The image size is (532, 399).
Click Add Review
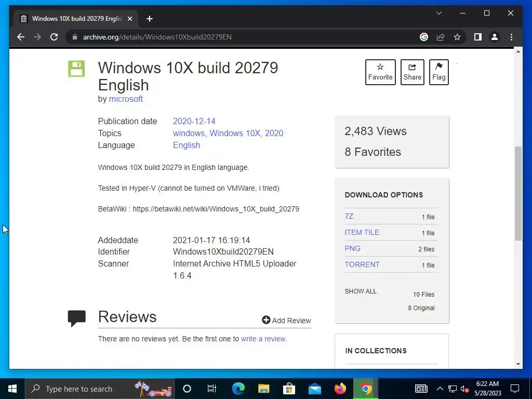coord(286,320)
